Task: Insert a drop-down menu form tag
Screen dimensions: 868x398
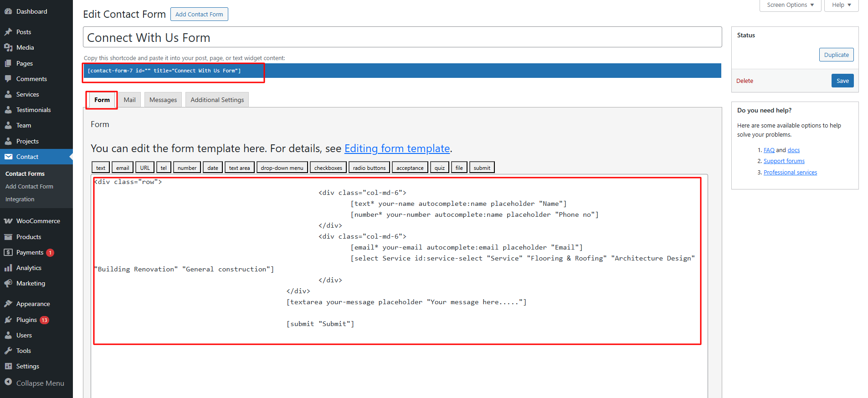Action: 282,168
